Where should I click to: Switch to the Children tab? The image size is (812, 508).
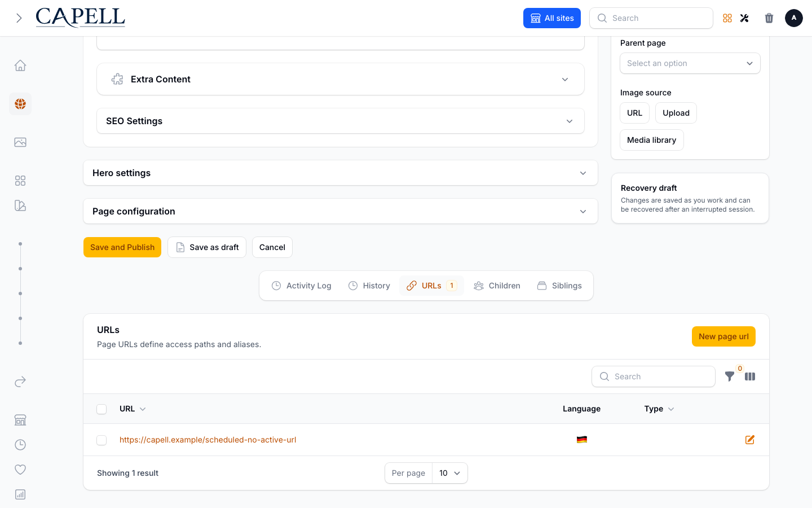click(497, 286)
